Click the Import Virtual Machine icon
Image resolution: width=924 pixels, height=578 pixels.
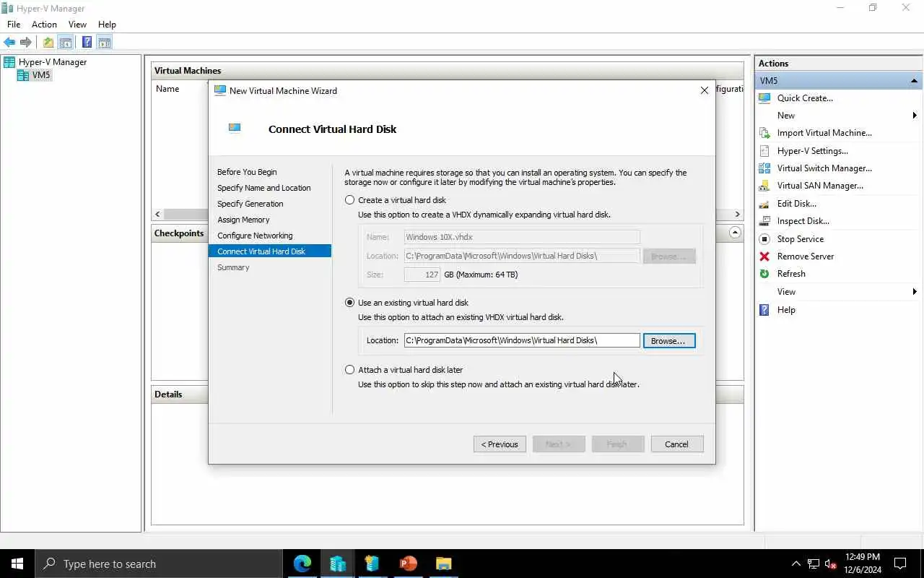point(764,133)
